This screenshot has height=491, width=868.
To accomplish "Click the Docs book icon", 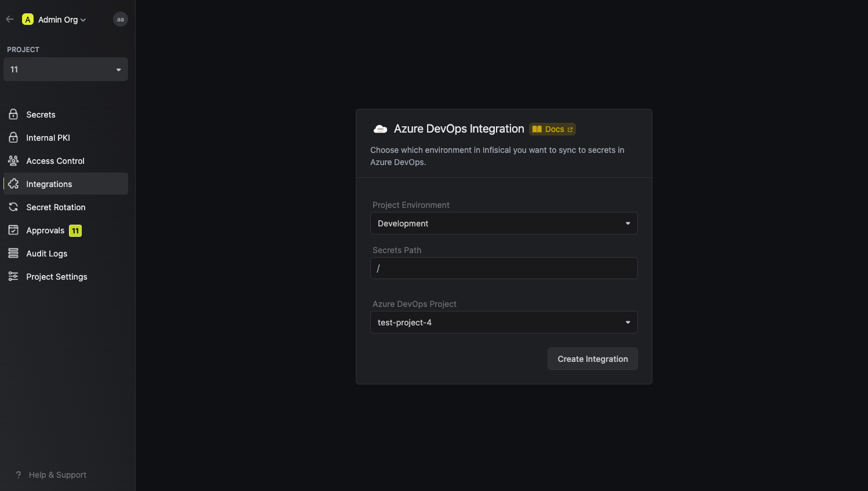I will 537,129.
